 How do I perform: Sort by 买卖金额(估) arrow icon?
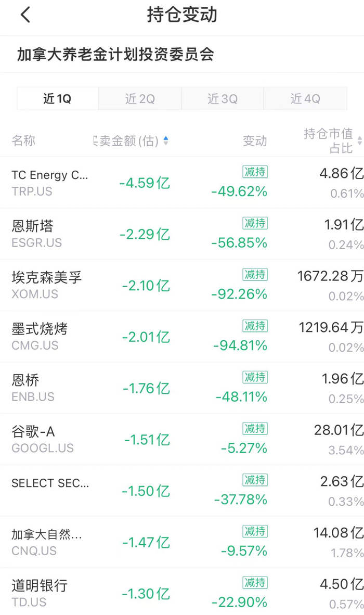[x=166, y=141]
